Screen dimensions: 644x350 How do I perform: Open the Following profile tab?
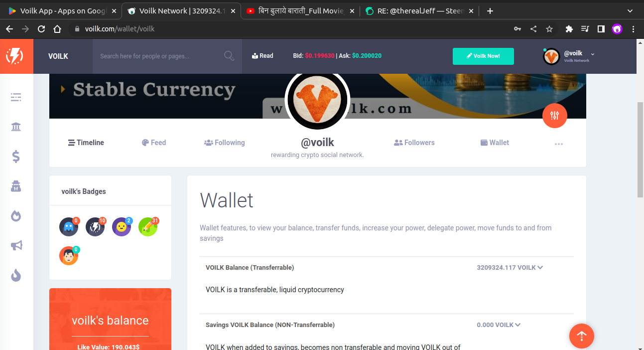tap(225, 143)
